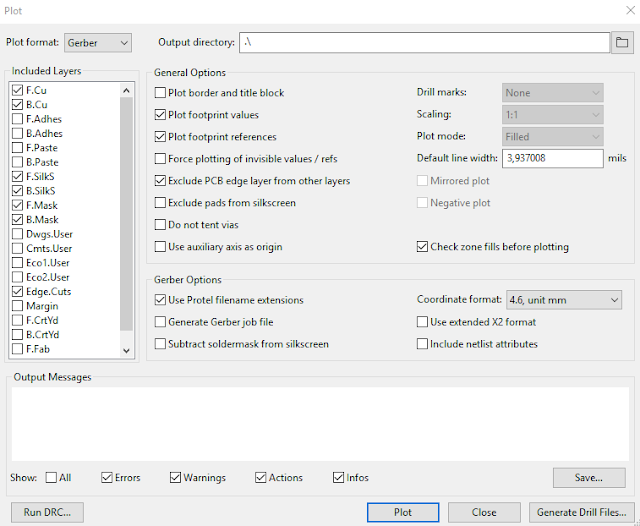Enable Subtract soldermask from silkscreen

[x=160, y=344]
